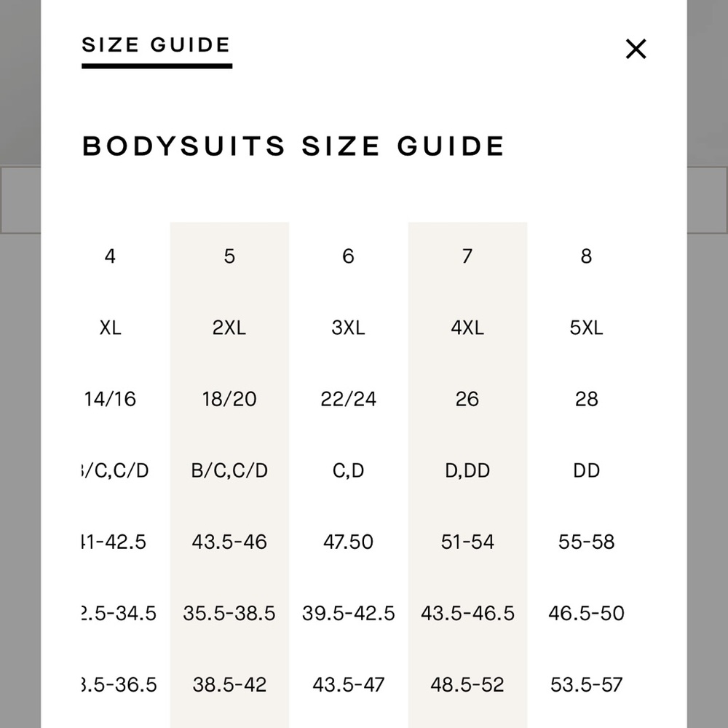Select the 18/20 dress size cell

coord(229,399)
